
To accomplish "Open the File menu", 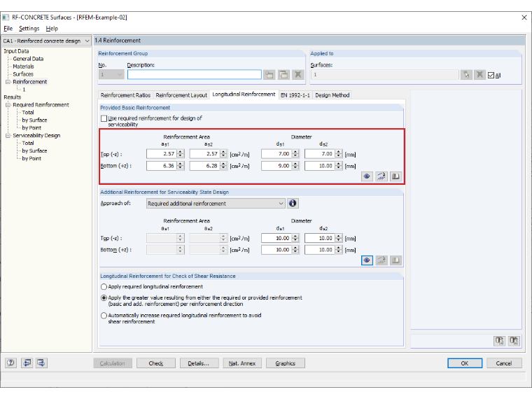I will coord(8,29).
